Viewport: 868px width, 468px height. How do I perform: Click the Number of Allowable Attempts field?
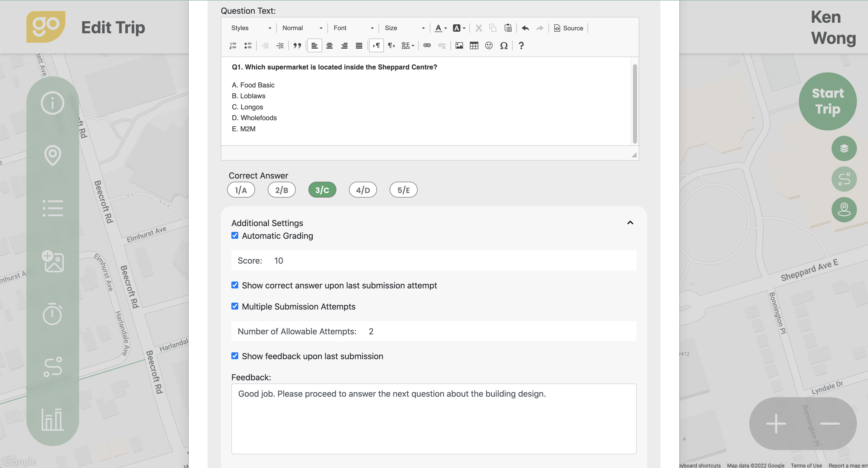click(x=434, y=331)
